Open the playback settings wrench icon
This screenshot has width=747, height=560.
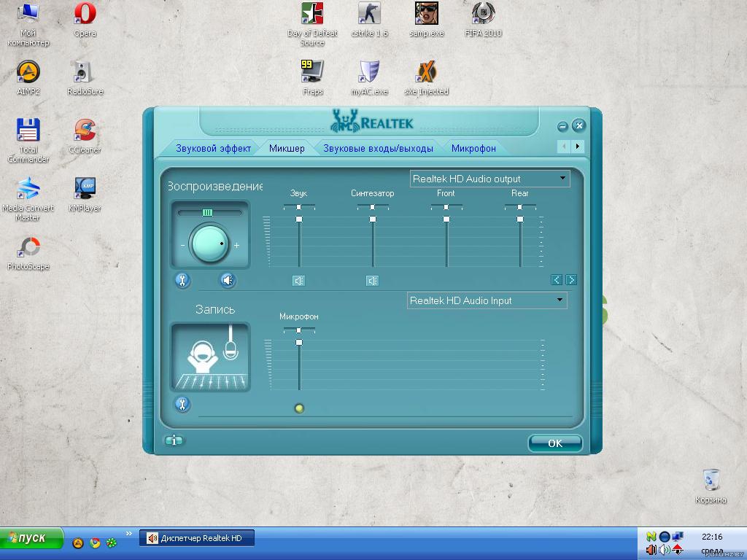[x=182, y=281]
